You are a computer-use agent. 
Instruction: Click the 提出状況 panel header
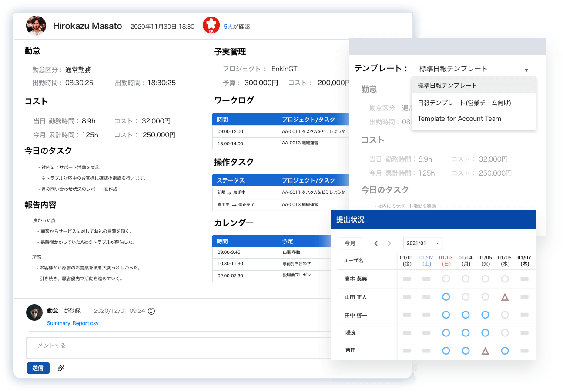(433, 220)
